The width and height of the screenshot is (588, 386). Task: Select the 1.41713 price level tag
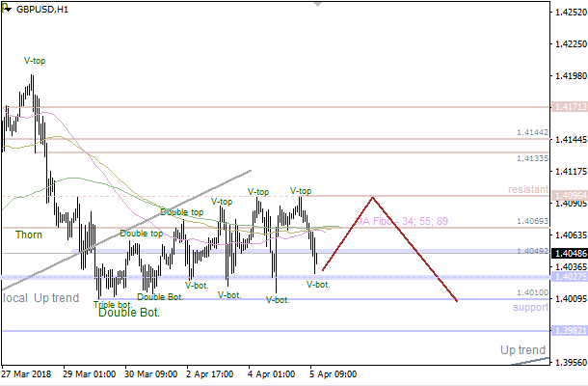click(566, 106)
